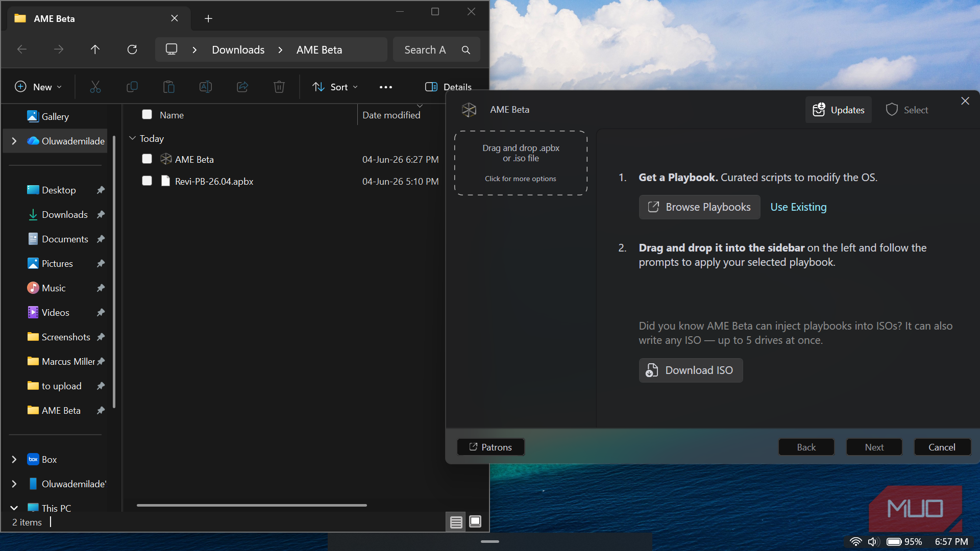The width and height of the screenshot is (980, 551).
Task: Click the This PC monitor icon in address bar
Action: click(x=171, y=49)
